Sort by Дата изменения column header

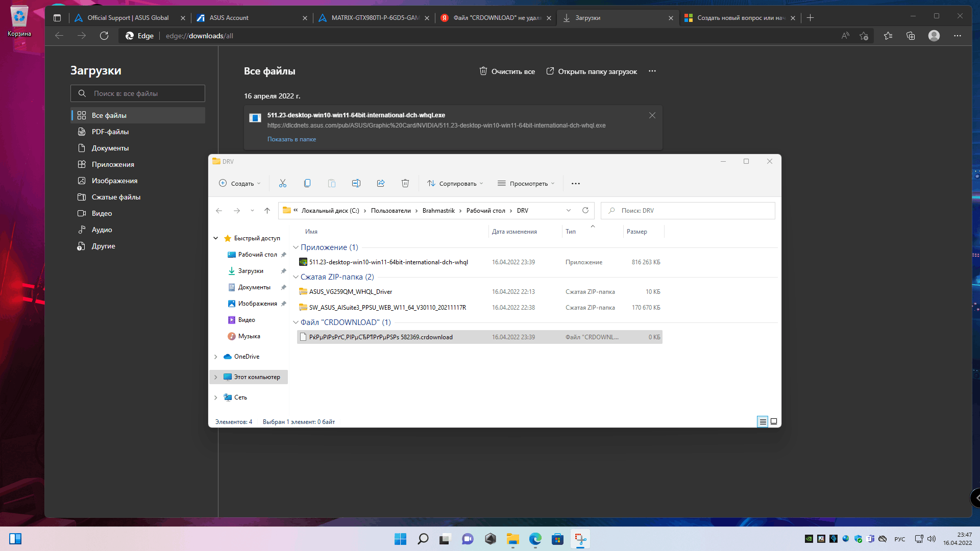coord(514,232)
